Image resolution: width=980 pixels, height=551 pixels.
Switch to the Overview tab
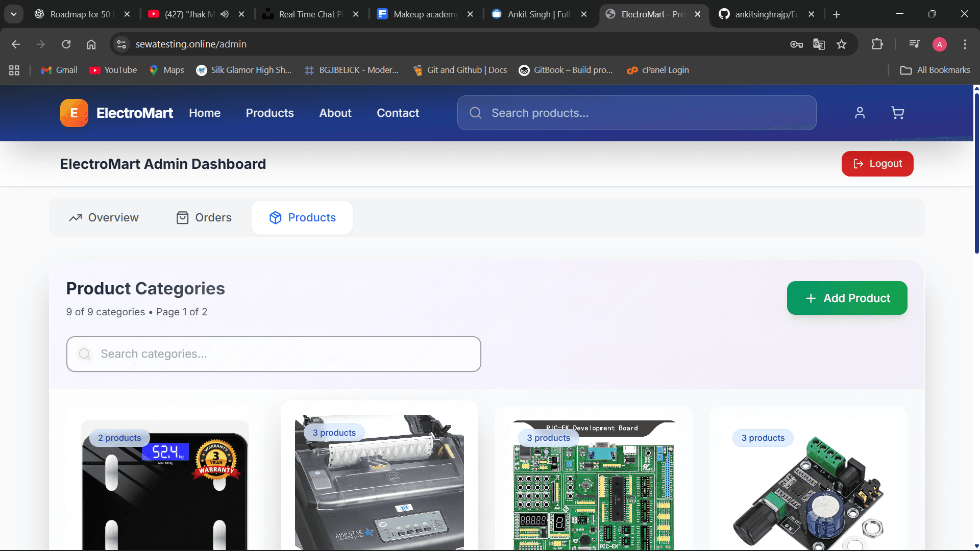click(104, 218)
